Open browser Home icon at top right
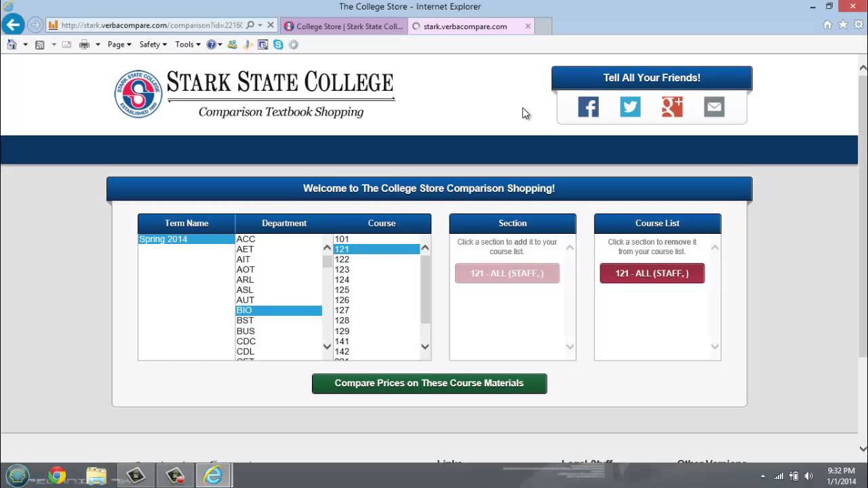Image resolution: width=868 pixels, height=488 pixels. coord(827,24)
